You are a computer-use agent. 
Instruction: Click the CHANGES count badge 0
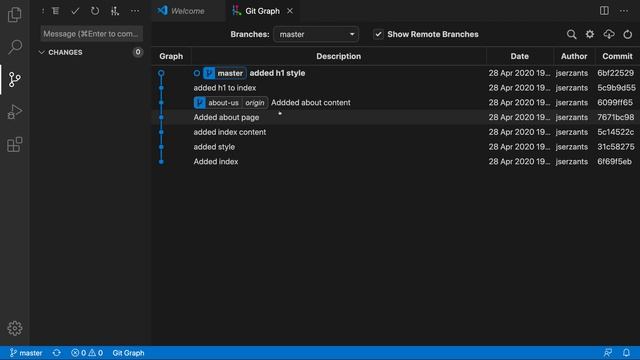pos(138,52)
